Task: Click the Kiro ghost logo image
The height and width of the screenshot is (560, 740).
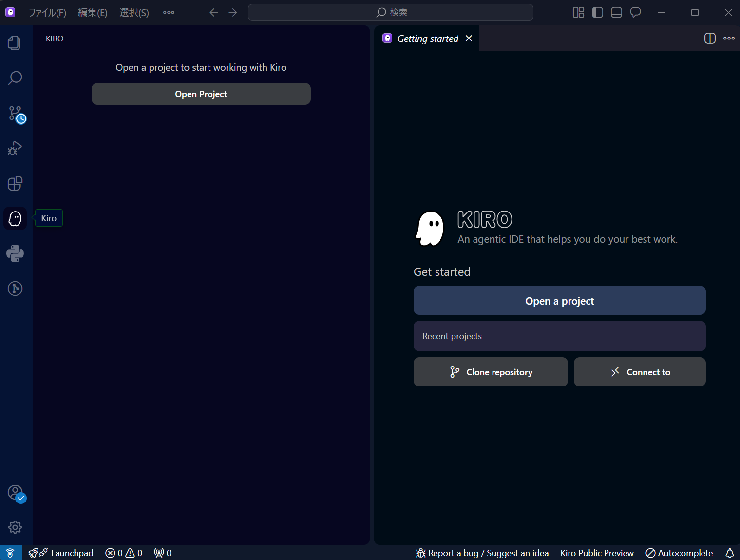Action: pos(430,229)
